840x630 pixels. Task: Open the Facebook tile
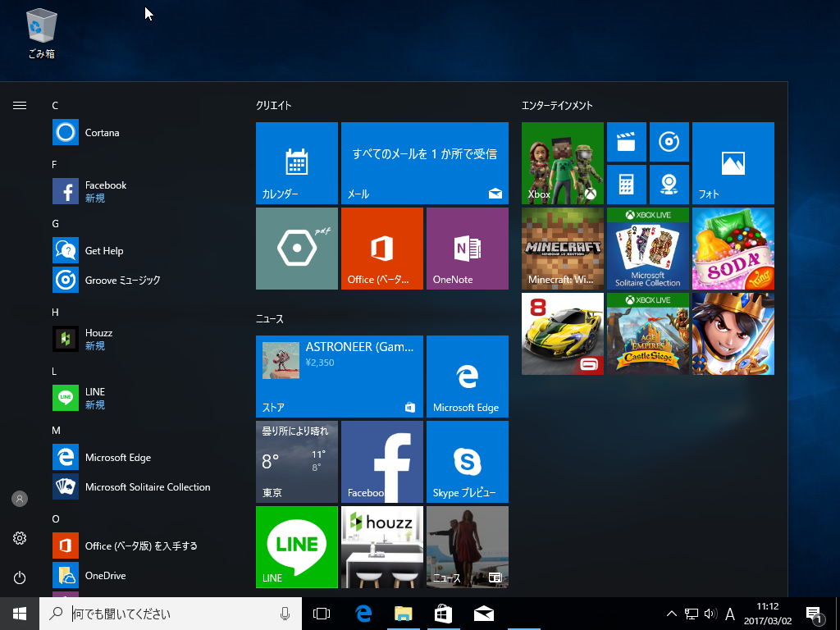click(382, 462)
